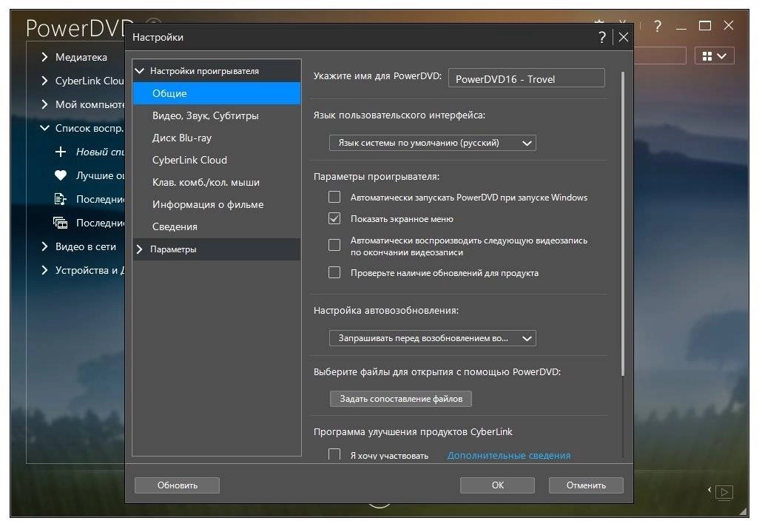Minimize the PowerDVD main window
Image resolution: width=762 pixels, height=532 pixels.
(681, 27)
